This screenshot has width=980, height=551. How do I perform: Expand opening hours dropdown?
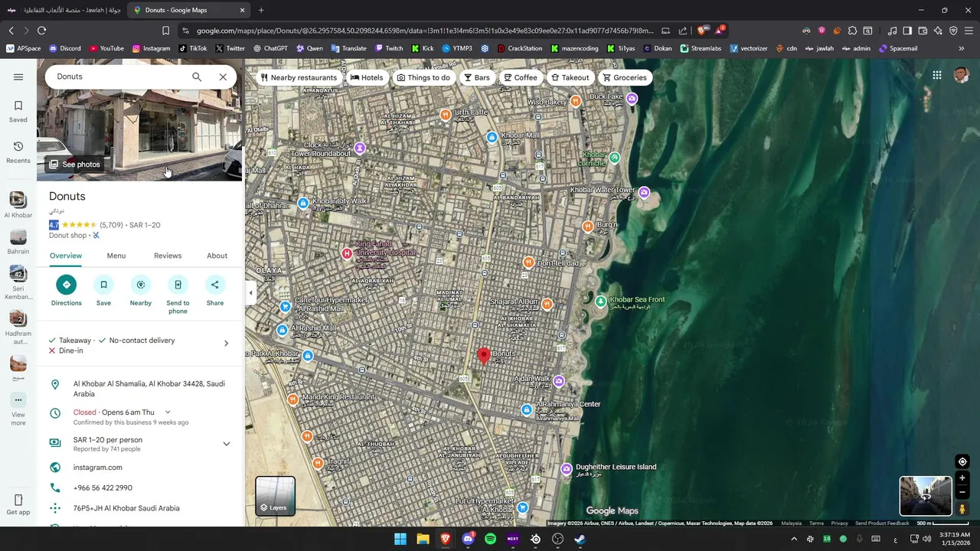coord(168,412)
